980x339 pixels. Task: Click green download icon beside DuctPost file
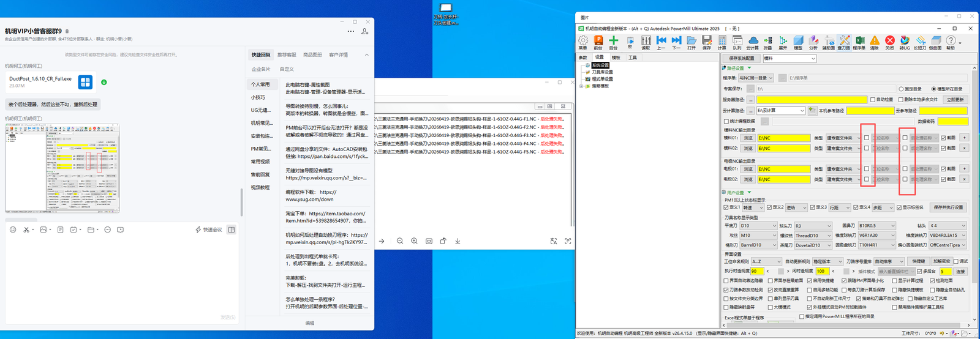coord(104,82)
